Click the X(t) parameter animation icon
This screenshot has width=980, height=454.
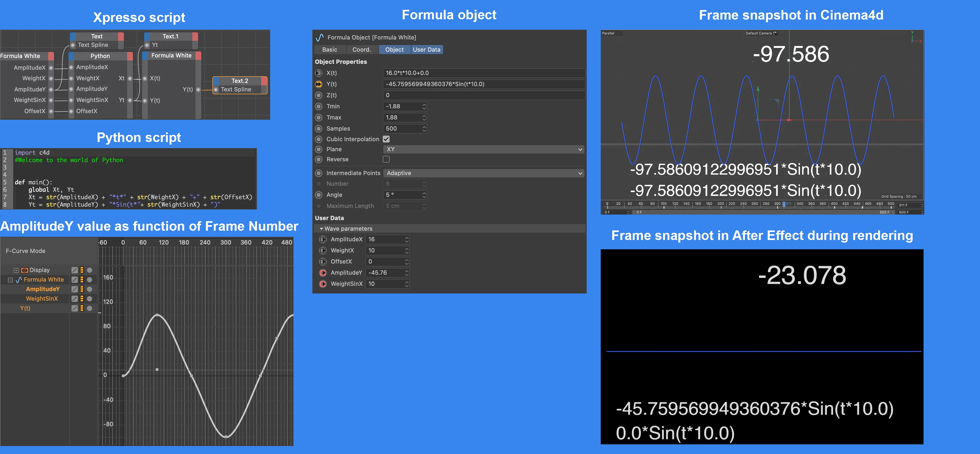click(x=319, y=73)
